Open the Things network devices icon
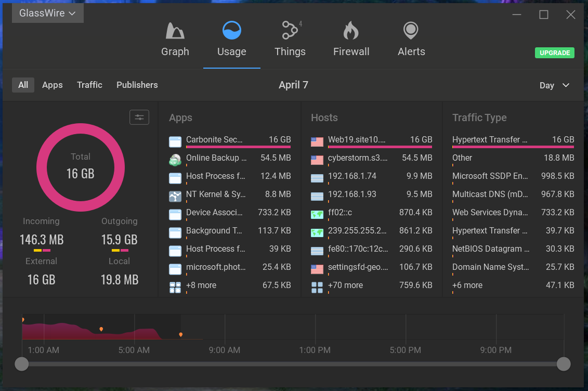This screenshot has height=391, width=588. click(x=290, y=31)
